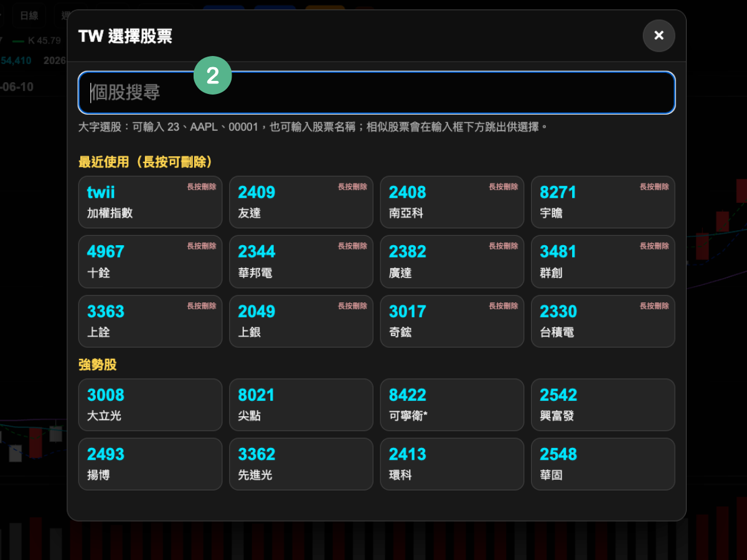Open strong stock 3008 大立光
The image size is (747, 560).
click(x=150, y=405)
